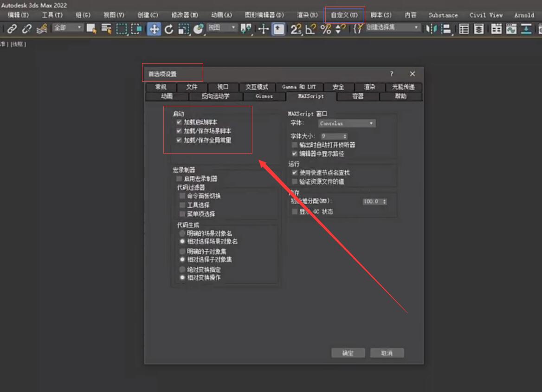Click the 取消 button

(387, 353)
